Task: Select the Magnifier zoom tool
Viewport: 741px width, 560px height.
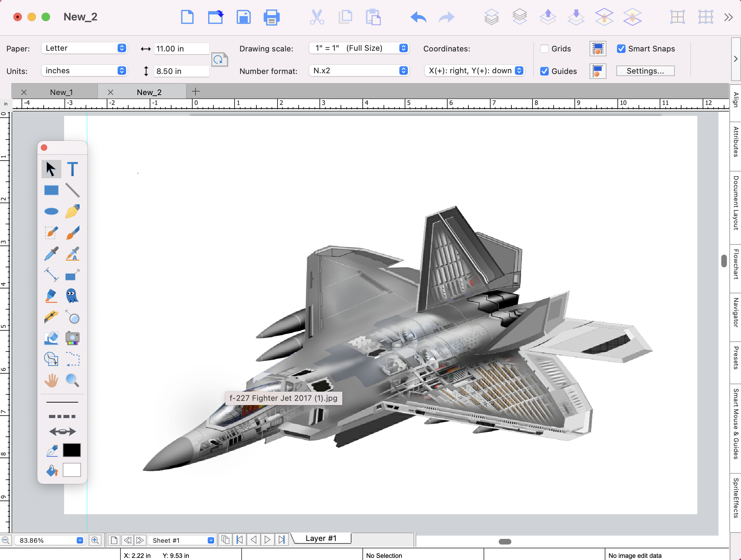Action: pos(73,380)
